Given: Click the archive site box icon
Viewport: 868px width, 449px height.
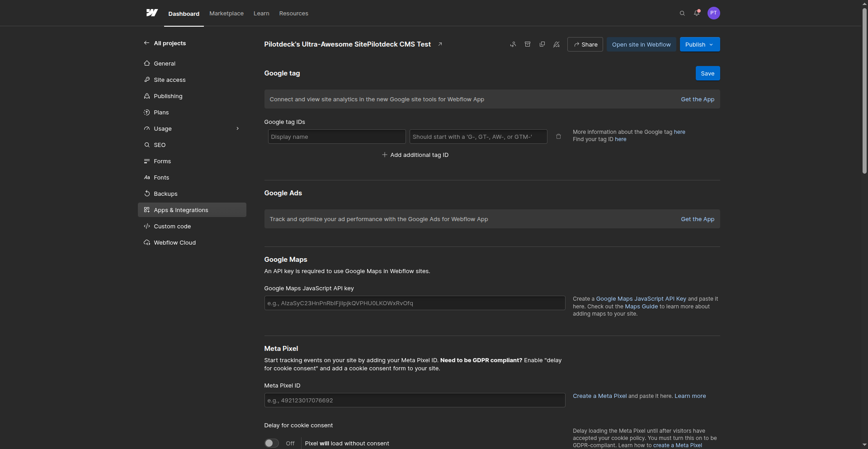Looking at the screenshot, I should click(x=528, y=44).
